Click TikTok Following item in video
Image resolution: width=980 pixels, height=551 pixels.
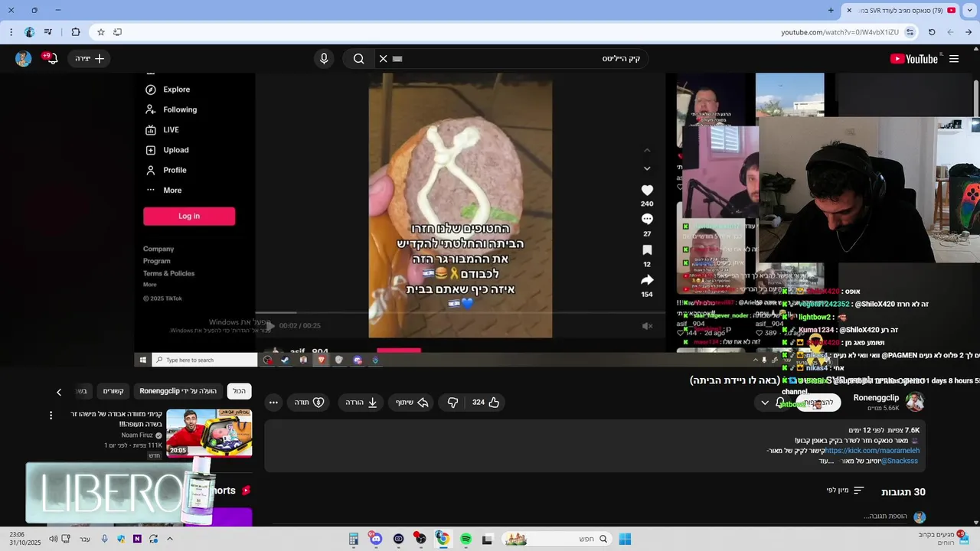coord(171,109)
